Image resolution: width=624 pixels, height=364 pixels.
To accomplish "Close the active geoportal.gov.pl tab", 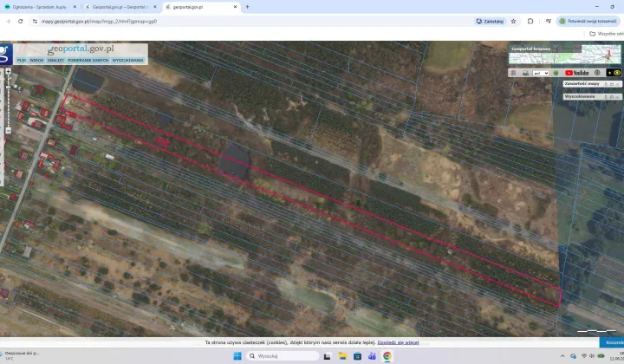I will tap(235, 7).
